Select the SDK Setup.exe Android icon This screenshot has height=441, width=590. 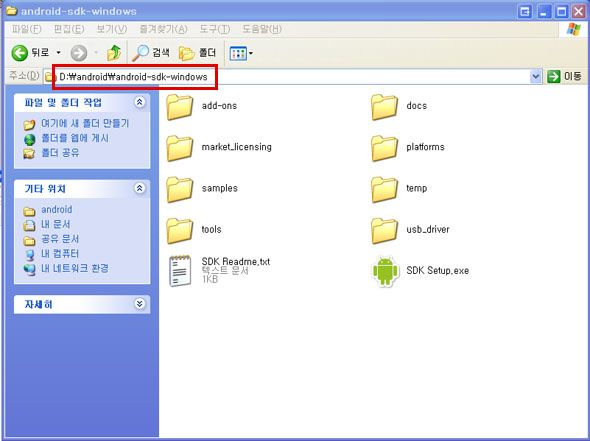385,272
